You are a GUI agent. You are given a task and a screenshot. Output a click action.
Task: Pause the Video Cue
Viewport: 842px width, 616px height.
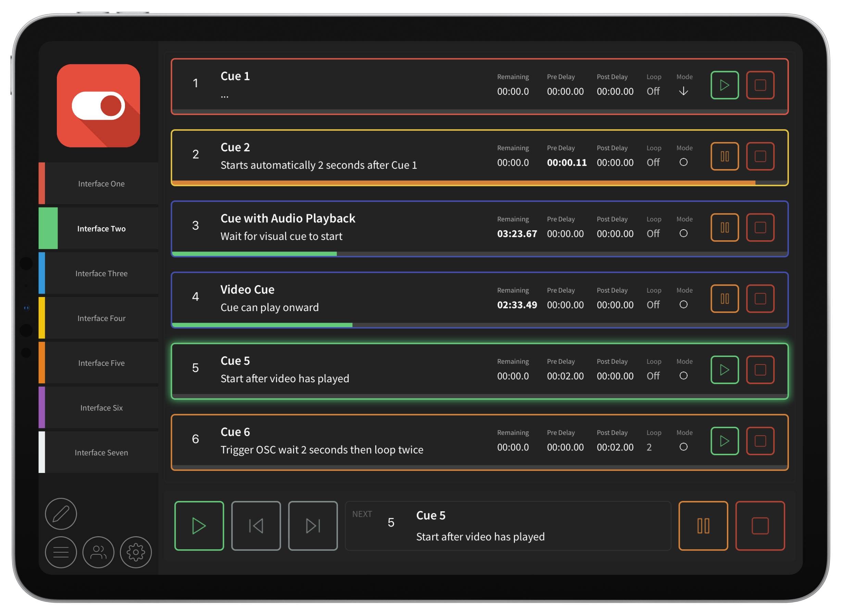click(725, 299)
